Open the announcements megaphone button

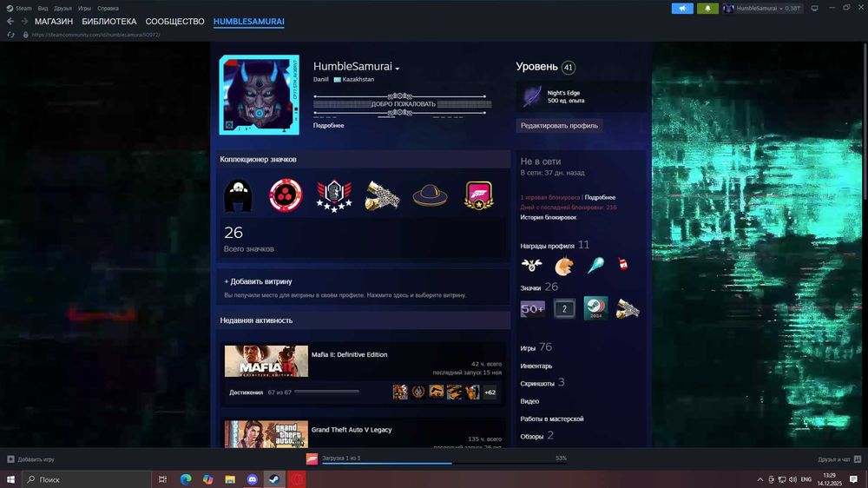click(x=682, y=9)
